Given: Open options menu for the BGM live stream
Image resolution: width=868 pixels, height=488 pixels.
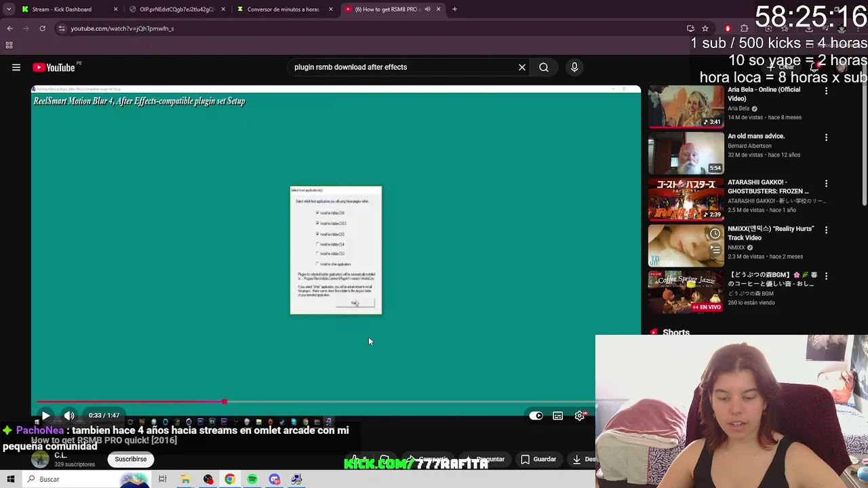Looking at the screenshot, I should coord(826,277).
